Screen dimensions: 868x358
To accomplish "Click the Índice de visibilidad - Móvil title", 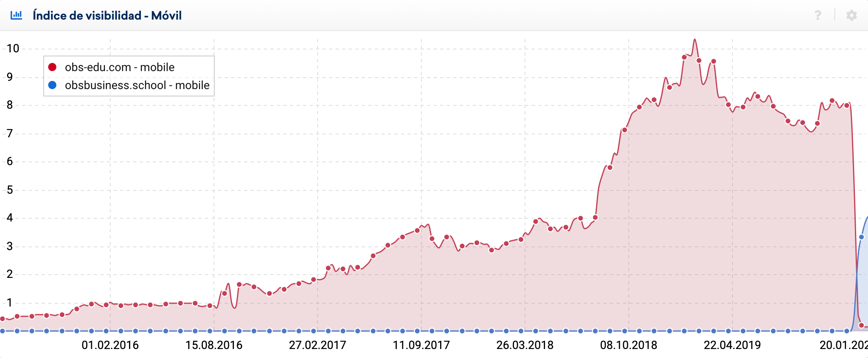I will pyautogui.click(x=107, y=16).
